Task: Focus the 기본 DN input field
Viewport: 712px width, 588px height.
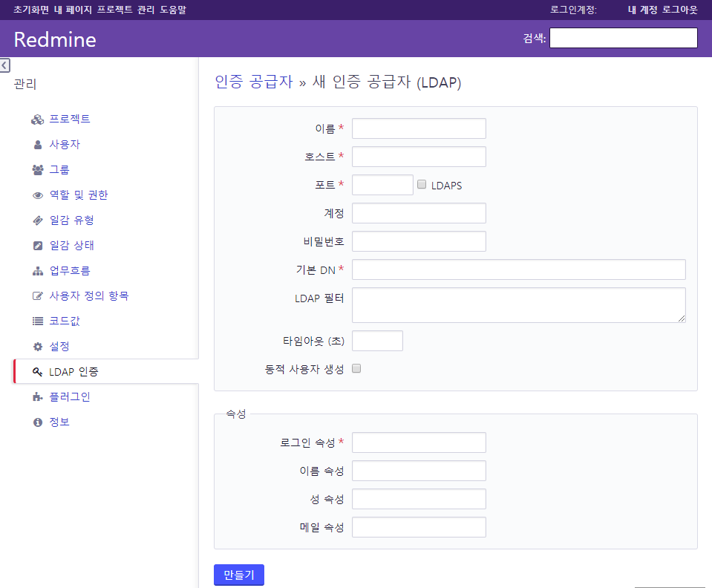Action: pos(518,269)
